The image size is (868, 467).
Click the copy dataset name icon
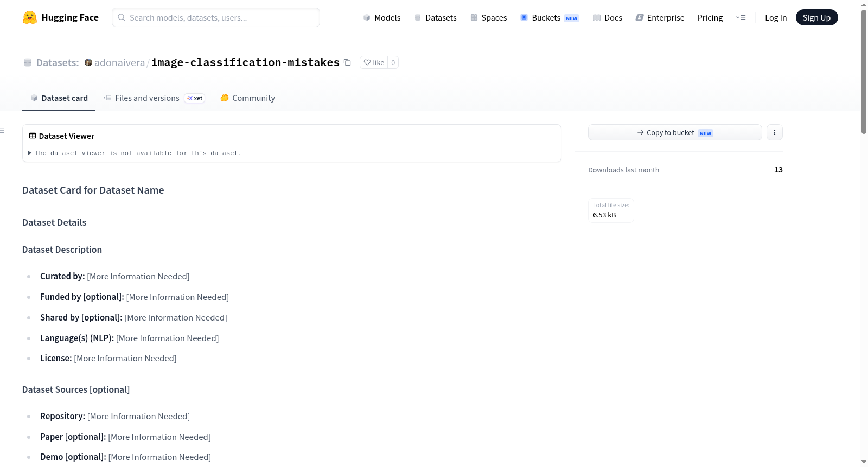[x=347, y=62]
